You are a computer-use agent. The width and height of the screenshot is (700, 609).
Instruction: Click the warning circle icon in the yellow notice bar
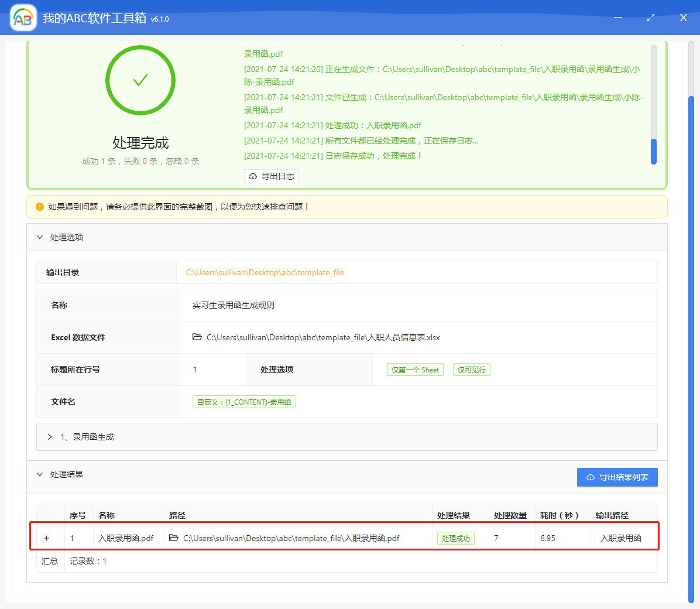pyautogui.click(x=39, y=206)
